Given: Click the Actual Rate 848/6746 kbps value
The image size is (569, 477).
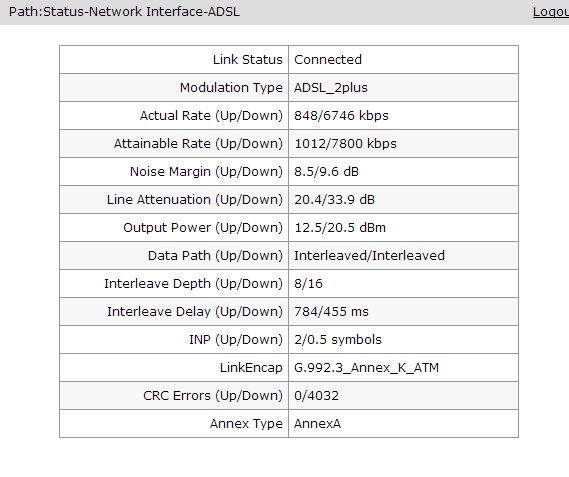Looking at the screenshot, I should [341, 115].
